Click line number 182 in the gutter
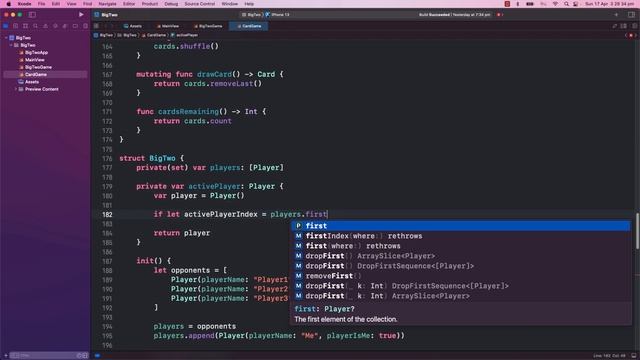Image resolution: width=640 pixels, height=360 pixels. (x=107, y=214)
